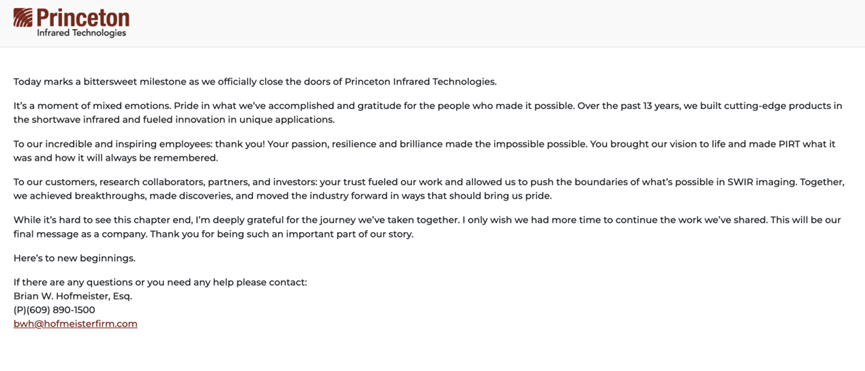Open the bwh@hofmeisterfirm.com email link

[x=76, y=324]
